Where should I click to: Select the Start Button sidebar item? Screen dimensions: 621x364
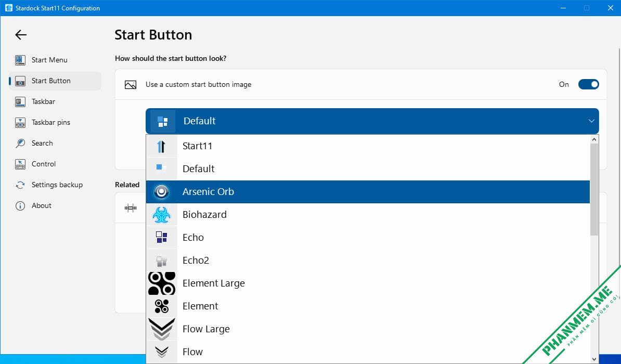pyautogui.click(x=55, y=81)
